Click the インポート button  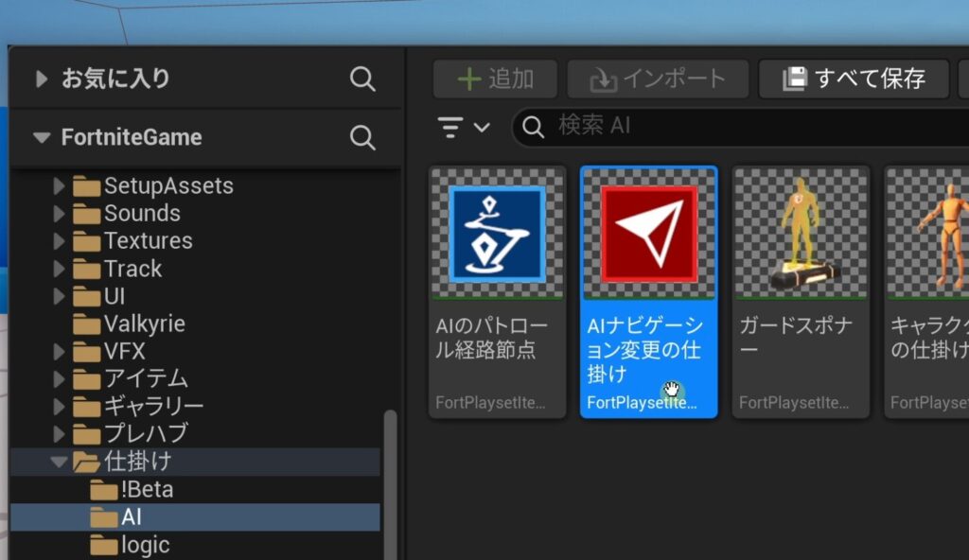658,79
